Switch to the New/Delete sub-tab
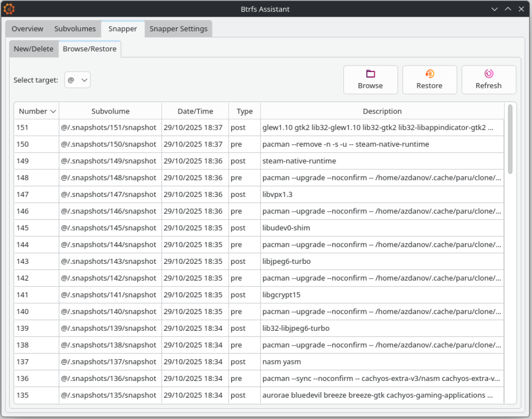 click(33, 49)
